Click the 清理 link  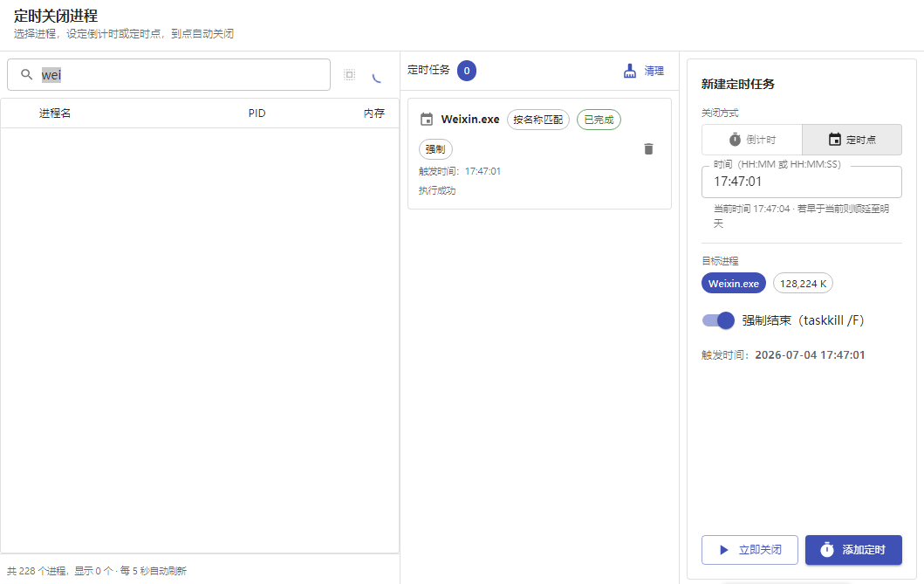(654, 71)
